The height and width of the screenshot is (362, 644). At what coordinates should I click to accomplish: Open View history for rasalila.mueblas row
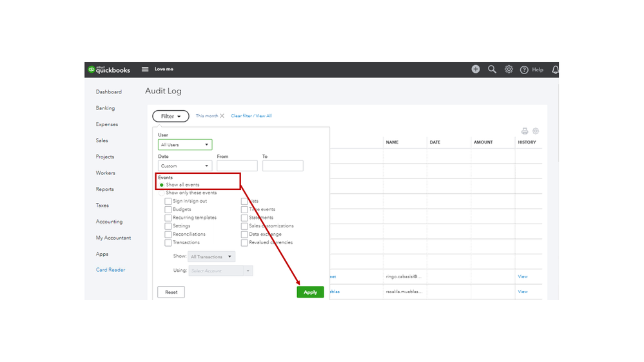point(522,292)
